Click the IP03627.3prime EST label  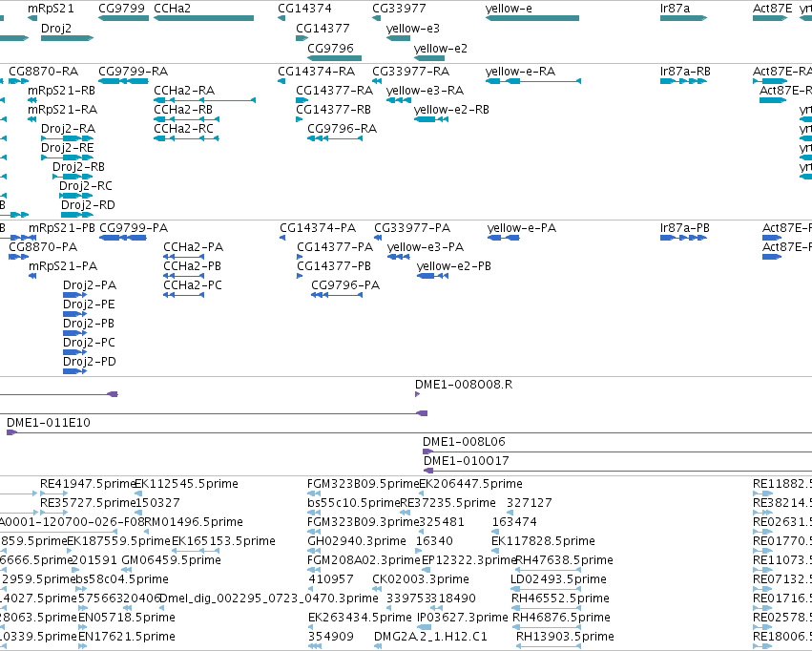[x=463, y=618]
